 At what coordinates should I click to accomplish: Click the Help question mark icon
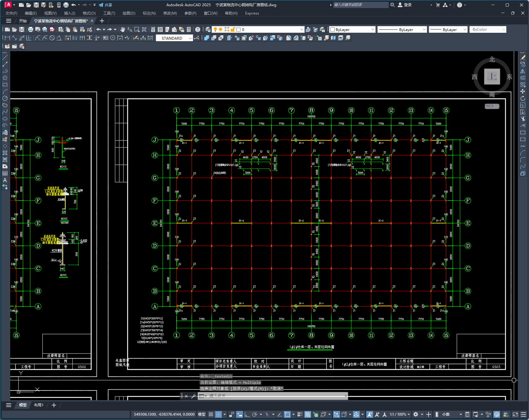pyautogui.click(x=198, y=29)
